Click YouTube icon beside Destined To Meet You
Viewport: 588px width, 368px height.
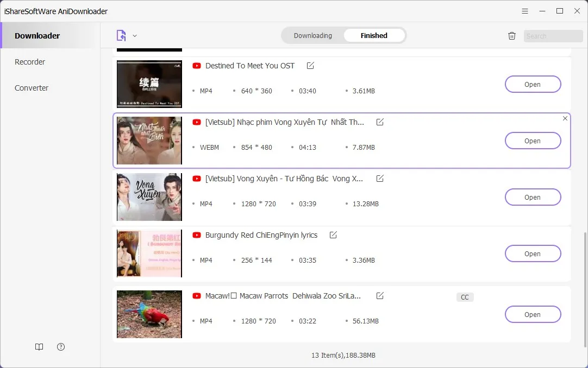click(197, 66)
